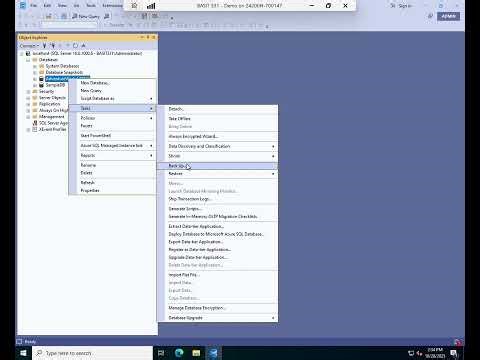Click the Connect Object Explorer plug icon
Image resolution: width=480 pixels, height=360 pixels.
(44, 46)
